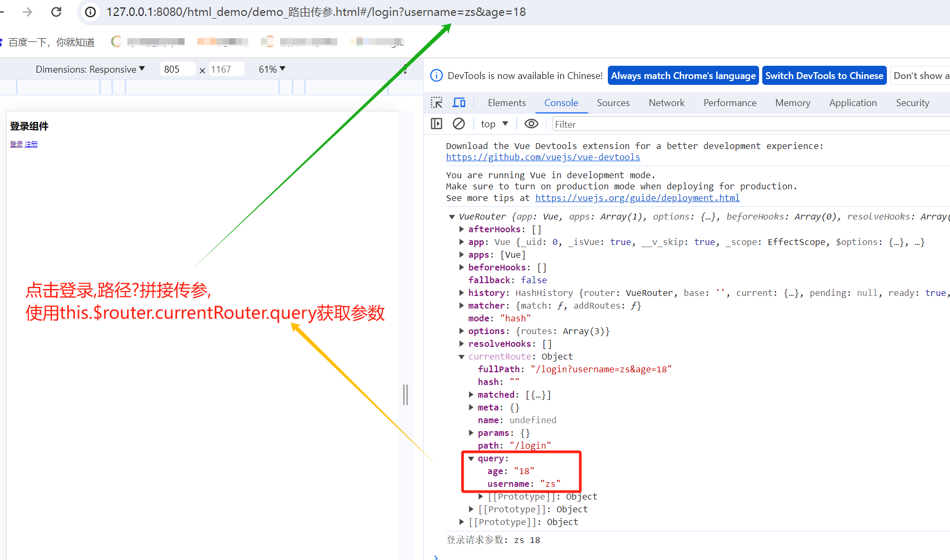
Task: Switch to the Elements tab
Action: click(x=507, y=102)
